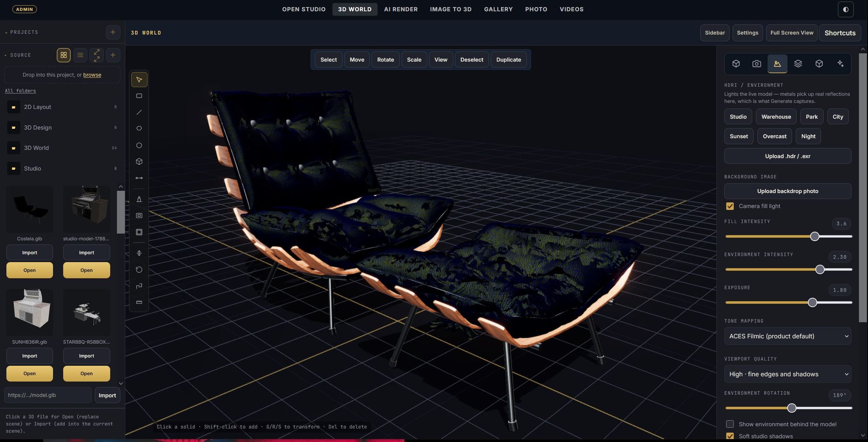This screenshot has height=442, width=868.
Task: Select the Costela.glb thumbnail
Action: [x=30, y=210]
